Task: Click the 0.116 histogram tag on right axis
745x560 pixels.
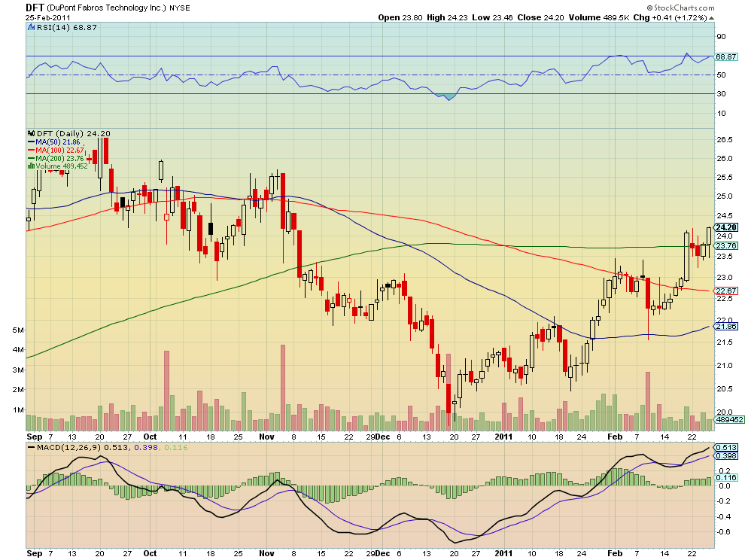Action: tap(726, 477)
